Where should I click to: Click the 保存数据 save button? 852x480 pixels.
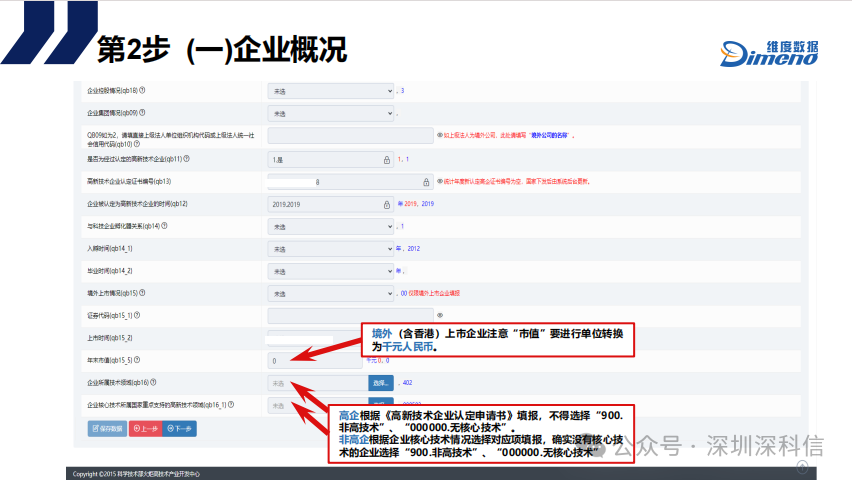click(108, 428)
